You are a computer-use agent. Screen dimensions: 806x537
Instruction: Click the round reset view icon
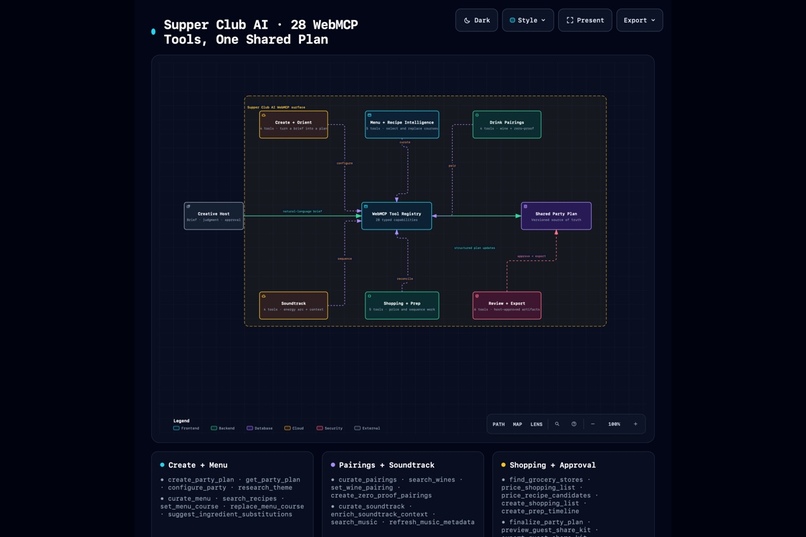[x=574, y=424]
